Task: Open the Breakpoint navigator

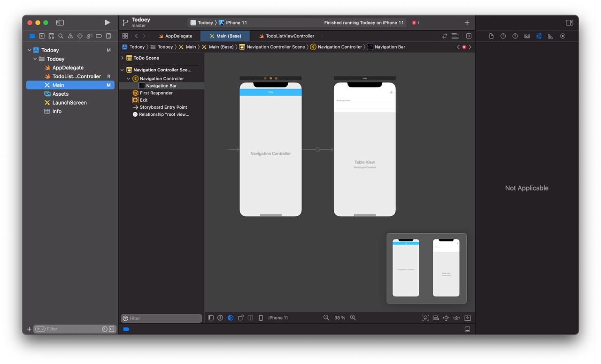Action: [x=99, y=36]
